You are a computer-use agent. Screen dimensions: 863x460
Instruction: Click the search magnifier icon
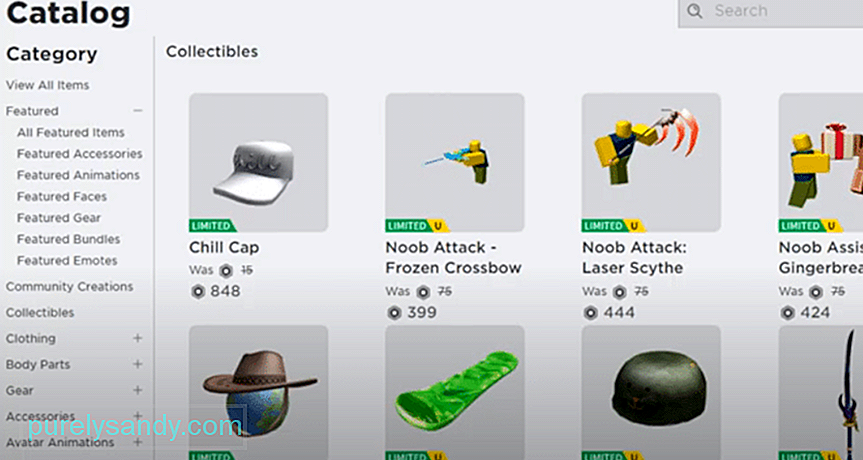(x=695, y=11)
